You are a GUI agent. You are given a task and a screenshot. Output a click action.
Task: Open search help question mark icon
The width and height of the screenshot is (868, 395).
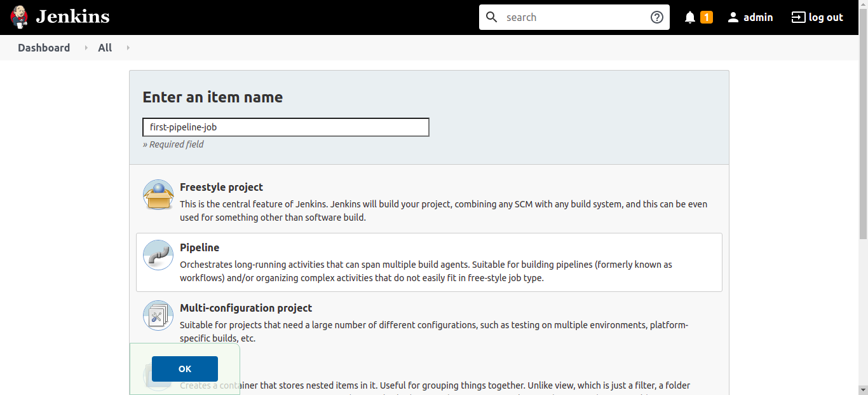657,17
